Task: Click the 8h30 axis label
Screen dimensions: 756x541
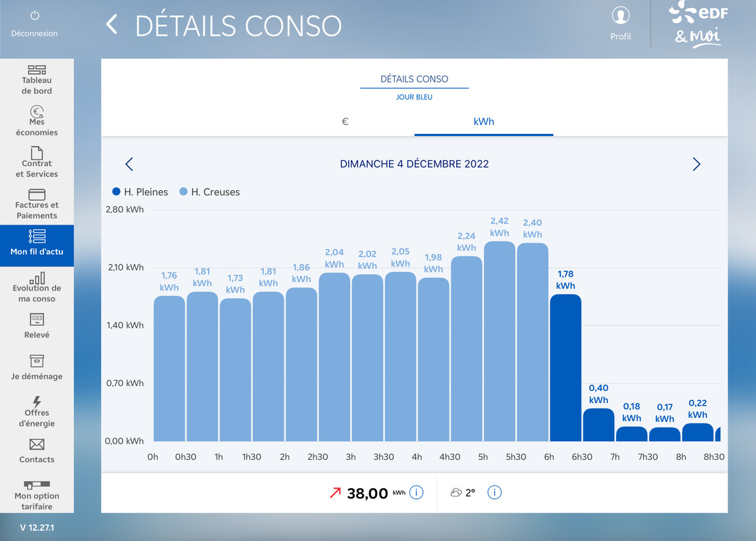Action: 713,456
